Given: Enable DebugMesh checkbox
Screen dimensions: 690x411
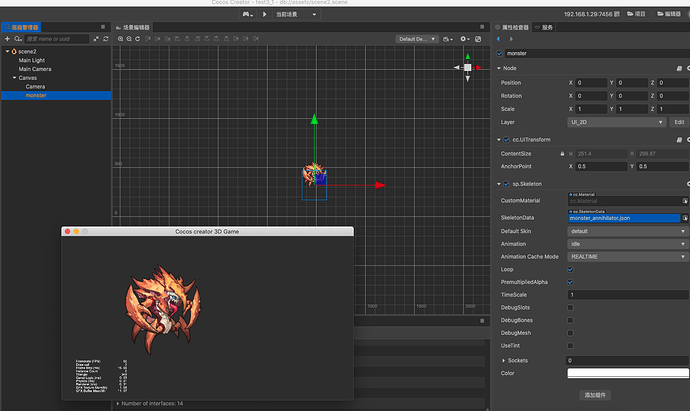Looking at the screenshot, I should 570,333.
